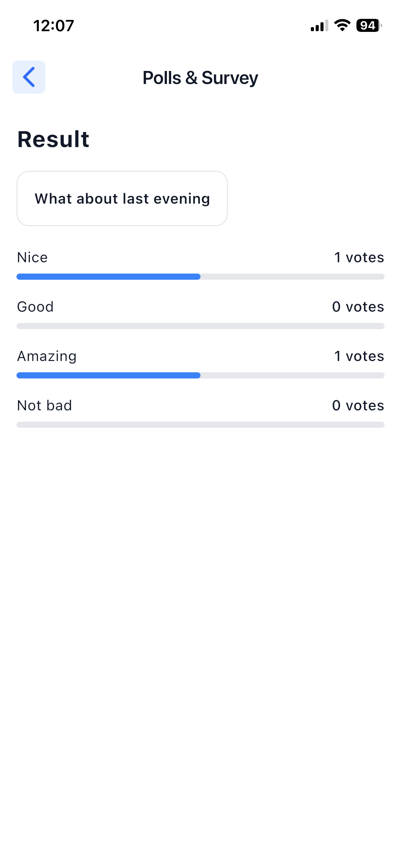Viewport: 401px width, 868px height.
Task: Tap the cellular signal strength icon
Action: click(319, 26)
